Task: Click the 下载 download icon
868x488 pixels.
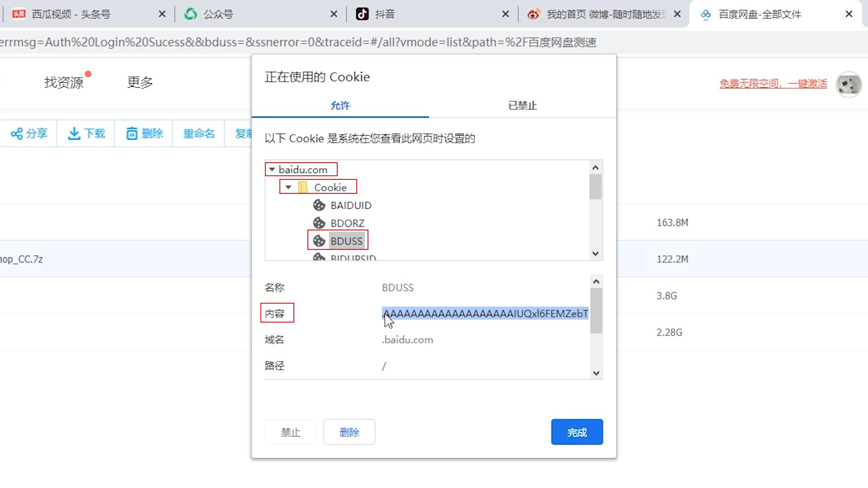Action: pyautogui.click(x=74, y=133)
